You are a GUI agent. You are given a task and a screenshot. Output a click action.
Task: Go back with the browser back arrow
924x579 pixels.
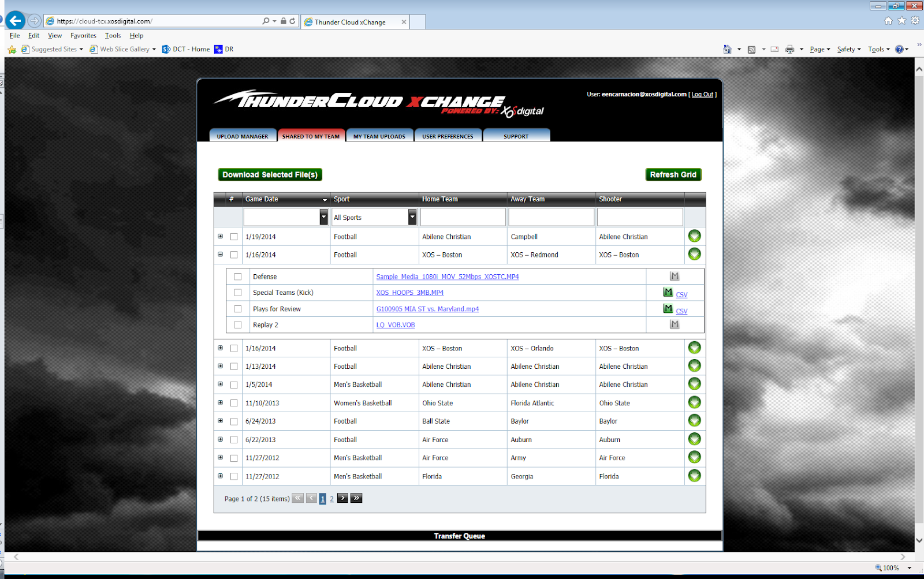(15, 21)
